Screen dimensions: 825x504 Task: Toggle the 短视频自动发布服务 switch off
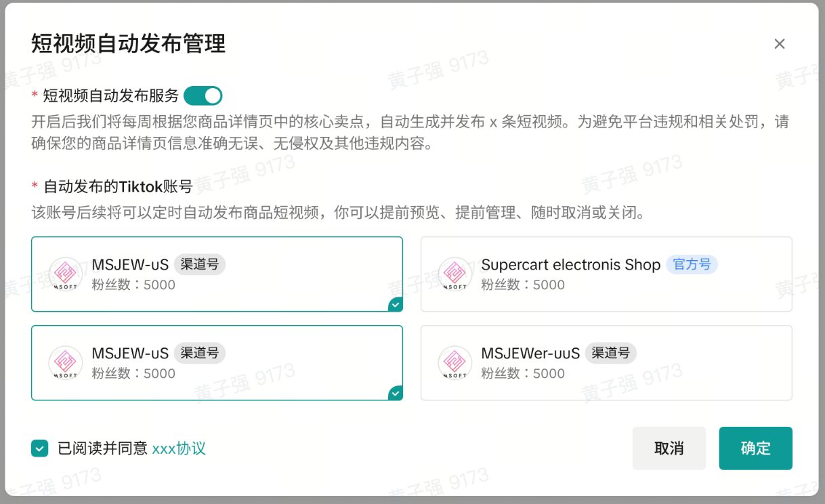(203, 96)
